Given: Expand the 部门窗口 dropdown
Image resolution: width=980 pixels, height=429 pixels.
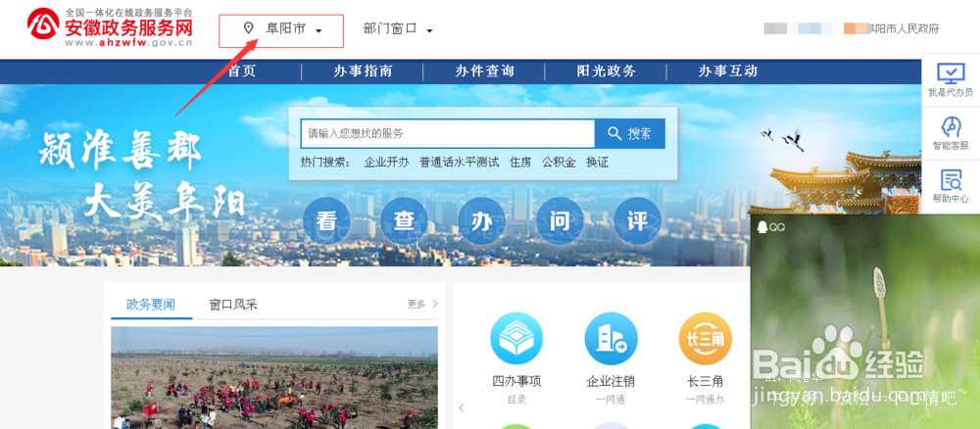Looking at the screenshot, I should click(398, 28).
